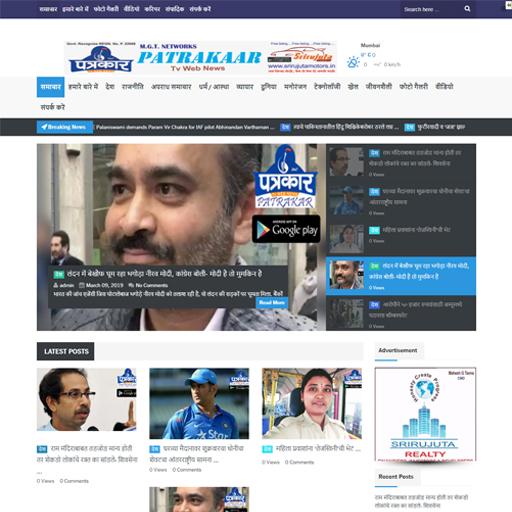The height and width of the screenshot is (512, 512).
Task: Open फोटो गैलरी in the main navigation
Action: click(414, 87)
